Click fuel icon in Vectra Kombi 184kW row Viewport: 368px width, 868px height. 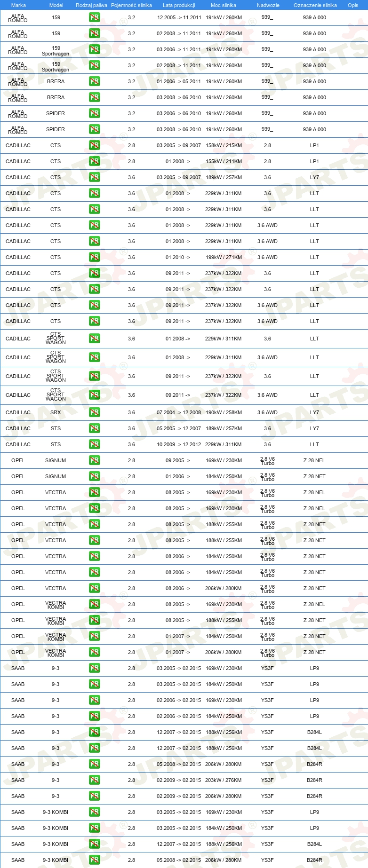pos(94,636)
